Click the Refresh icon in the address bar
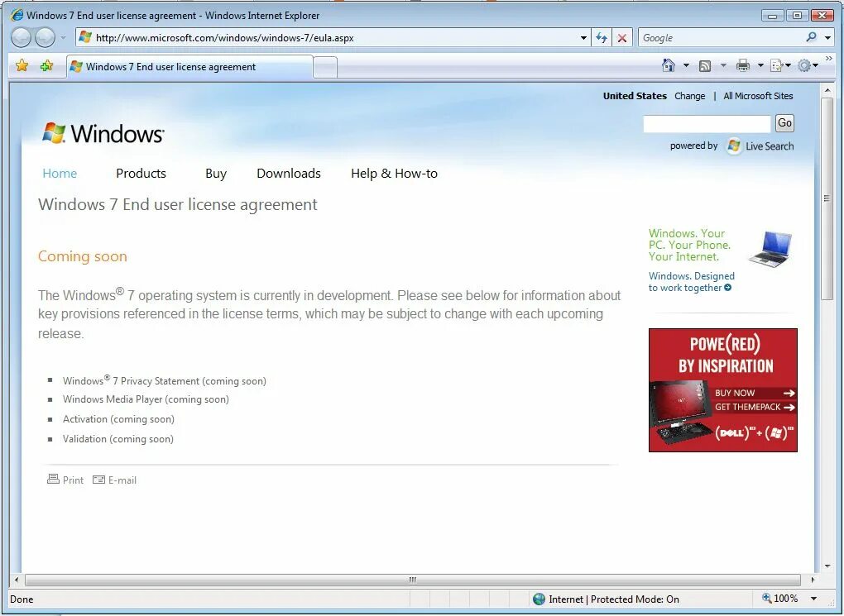Image resolution: width=844 pixels, height=616 pixels. tap(602, 37)
